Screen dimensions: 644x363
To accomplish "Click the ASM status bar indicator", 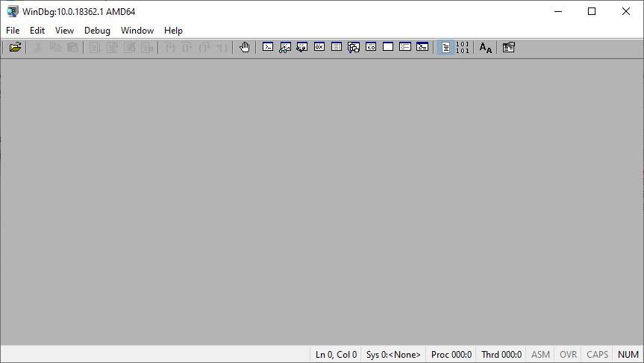I will pos(540,354).
